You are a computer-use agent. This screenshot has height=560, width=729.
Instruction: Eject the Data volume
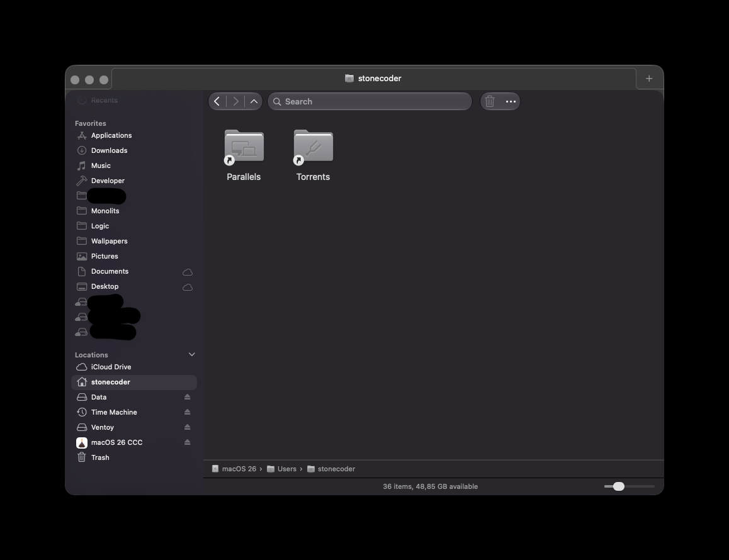click(188, 397)
